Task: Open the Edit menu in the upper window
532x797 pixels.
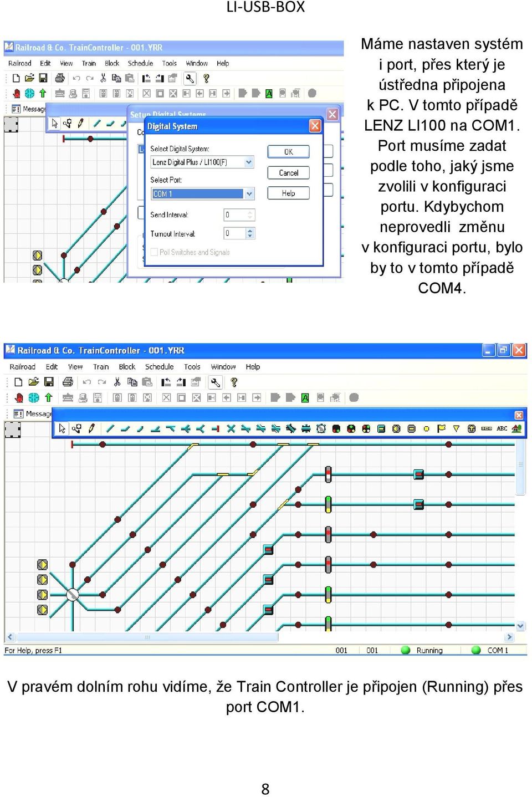Action: click(x=45, y=63)
